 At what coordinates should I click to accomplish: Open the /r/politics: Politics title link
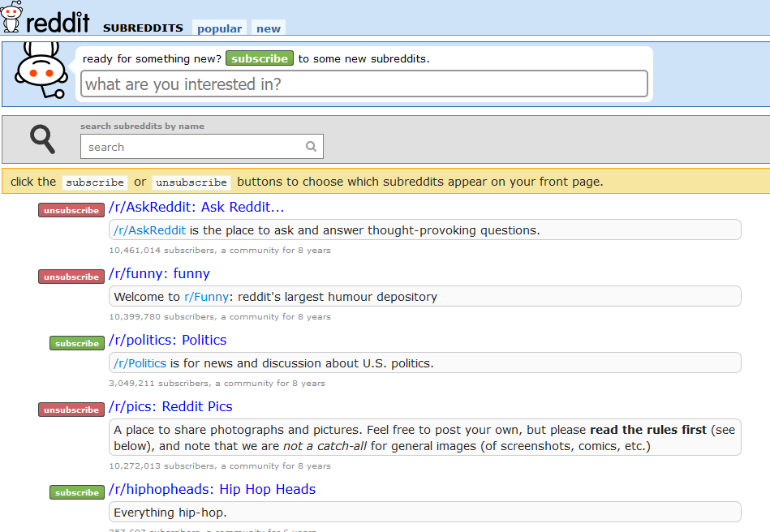click(168, 340)
